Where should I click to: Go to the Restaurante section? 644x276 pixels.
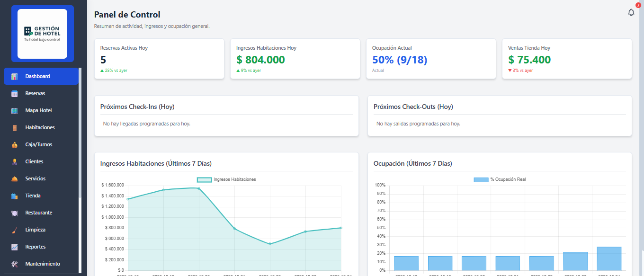38,213
